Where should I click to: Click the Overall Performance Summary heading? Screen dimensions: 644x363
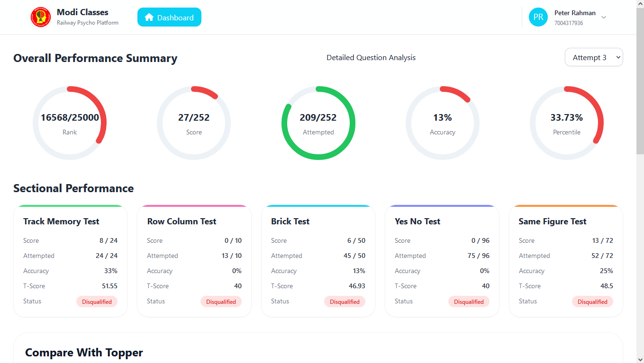95,58
